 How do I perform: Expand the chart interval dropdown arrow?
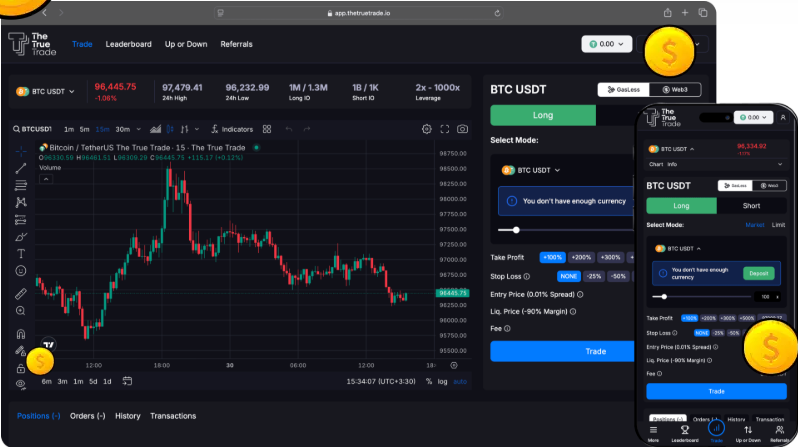[x=138, y=129]
